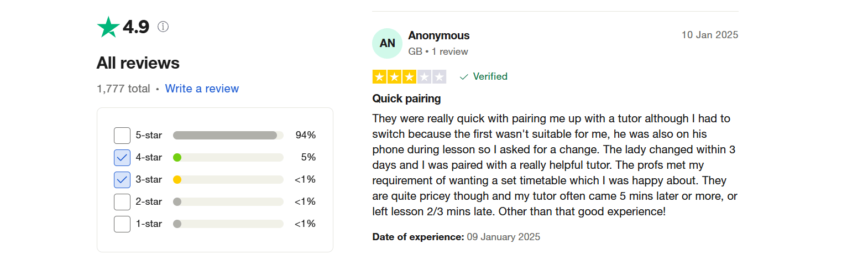Enable the 5-star filter checkbox
The width and height of the screenshot is (868, 264).
tap(122, 135)
